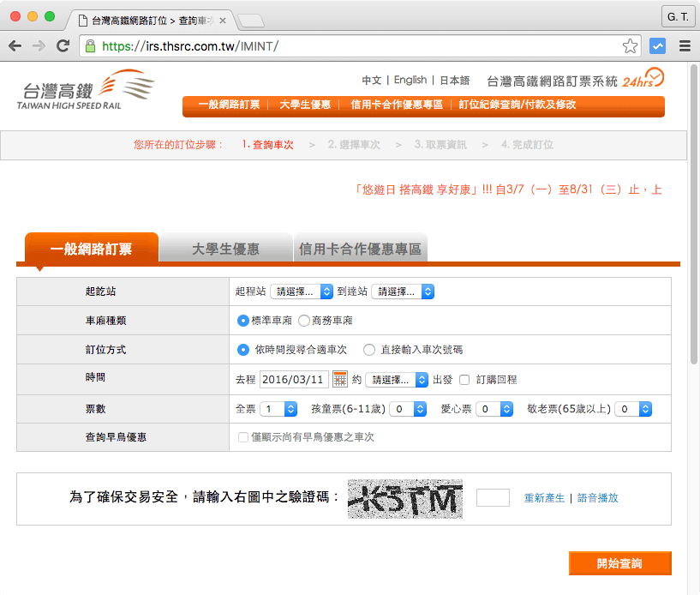Image resolution: width=700 pixels, height=595 pixels.
Task: Click the browser reload button
Action: [63, 46]
